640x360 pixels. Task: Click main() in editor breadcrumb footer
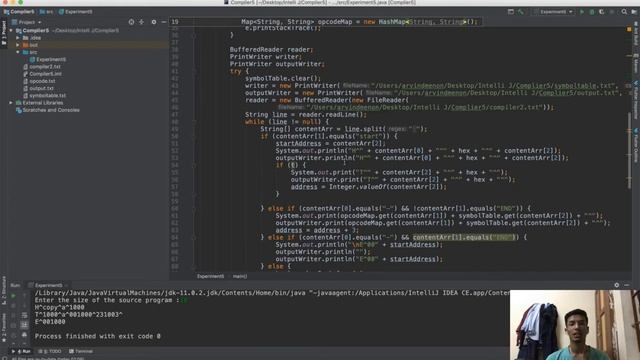click(240, 276)
